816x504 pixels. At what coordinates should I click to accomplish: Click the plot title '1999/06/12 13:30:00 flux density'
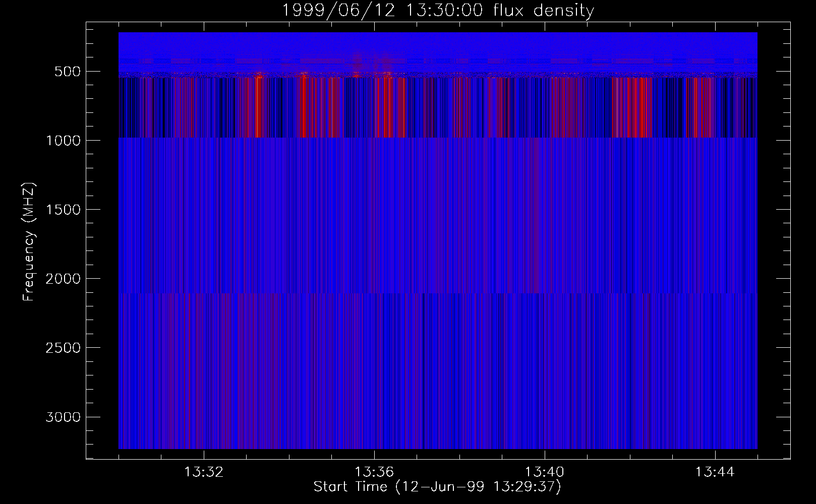point(438,10)
